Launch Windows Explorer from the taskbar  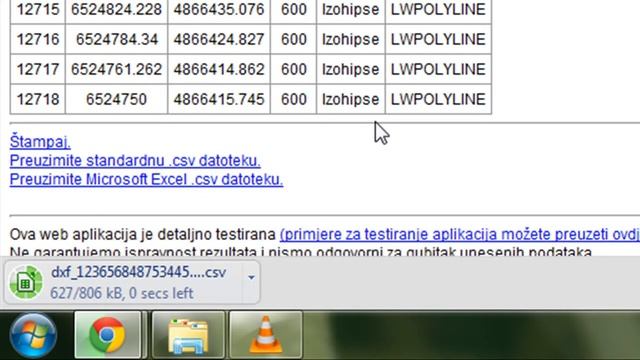pos(188,335)
